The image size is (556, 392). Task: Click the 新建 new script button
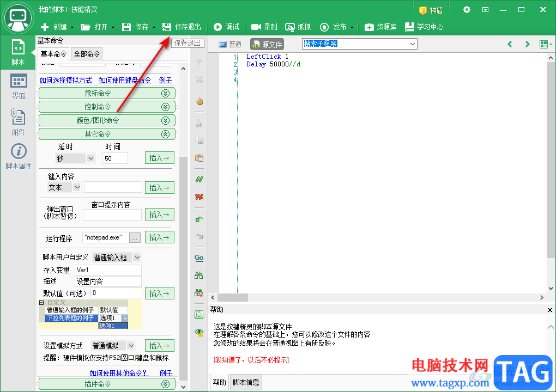54,27
